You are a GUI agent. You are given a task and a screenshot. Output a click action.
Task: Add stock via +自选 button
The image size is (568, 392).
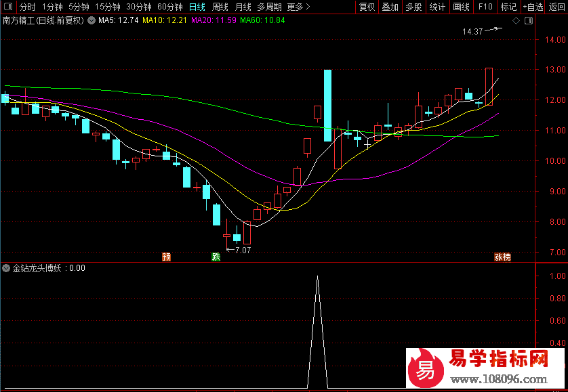click(x=533, y=7)
